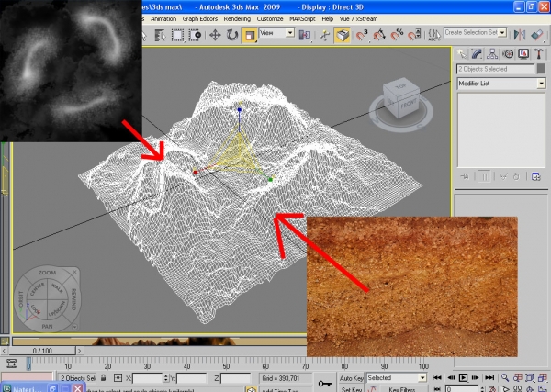
Task: Toggle the Selection Lock padlock icon
Action: (103, 378)
